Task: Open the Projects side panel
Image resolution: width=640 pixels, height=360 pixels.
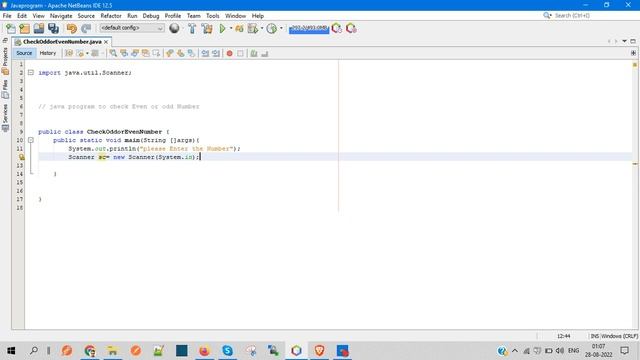Action: point(5,61)
